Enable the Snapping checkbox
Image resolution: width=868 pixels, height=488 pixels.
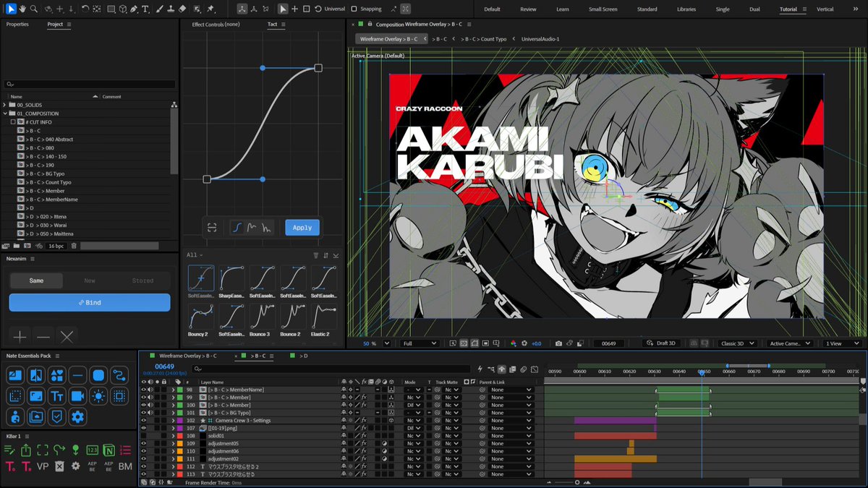click(354, 9)
